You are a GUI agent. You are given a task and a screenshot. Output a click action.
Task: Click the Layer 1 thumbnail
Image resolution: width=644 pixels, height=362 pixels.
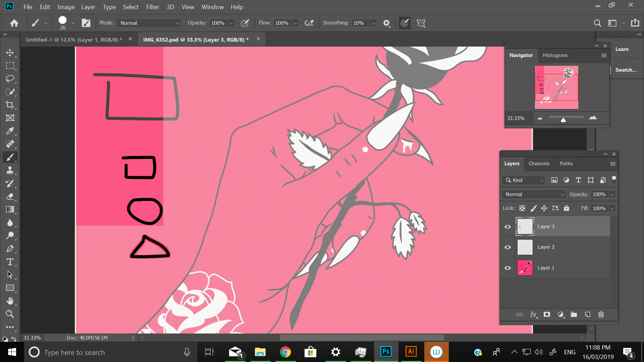525,268
